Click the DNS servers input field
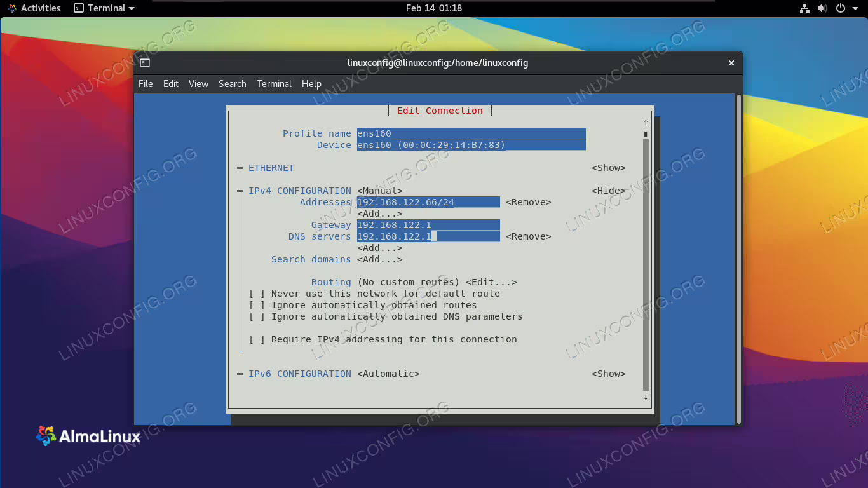The image size is (868, 488). [x=428, y=236]
